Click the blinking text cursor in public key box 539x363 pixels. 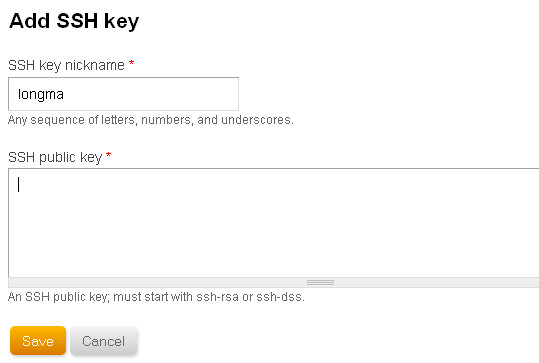pyautogui.click(x=19, y=184)
